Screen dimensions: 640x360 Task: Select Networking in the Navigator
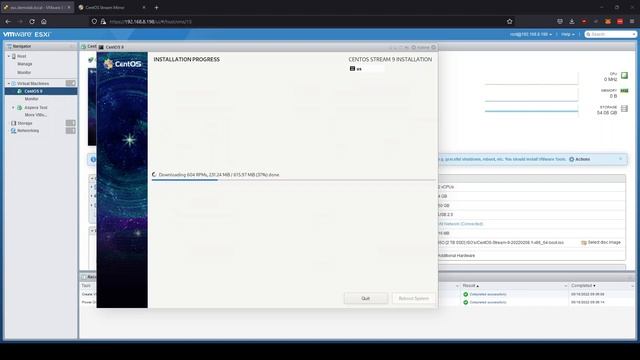[x=28, y=131]
